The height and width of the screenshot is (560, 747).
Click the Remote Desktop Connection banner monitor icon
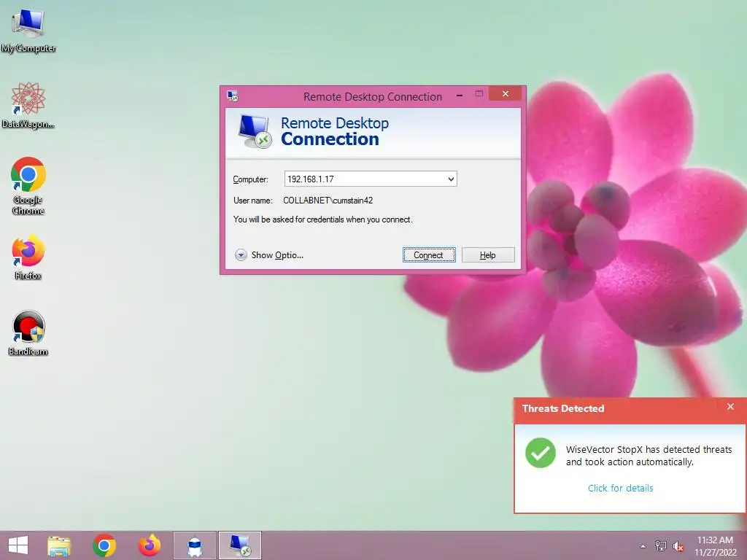click(255, 132)
